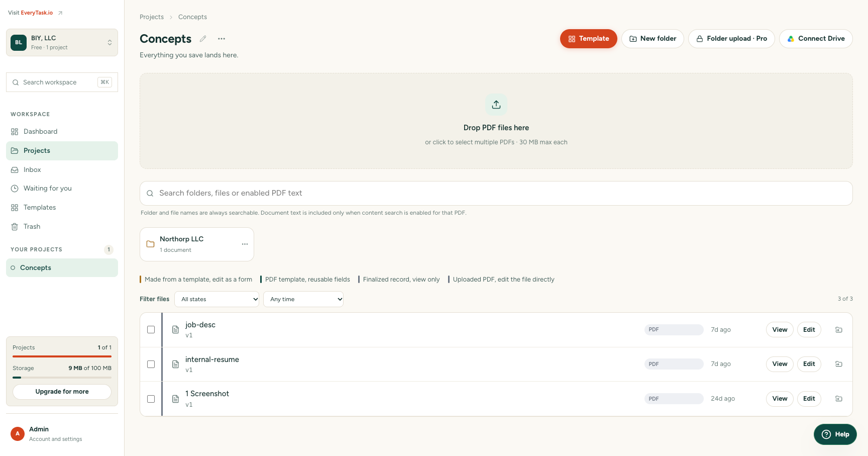Screen dimensions: 868x456
Task: Click the Connect Drive button
Action: (x=816, y=39)
